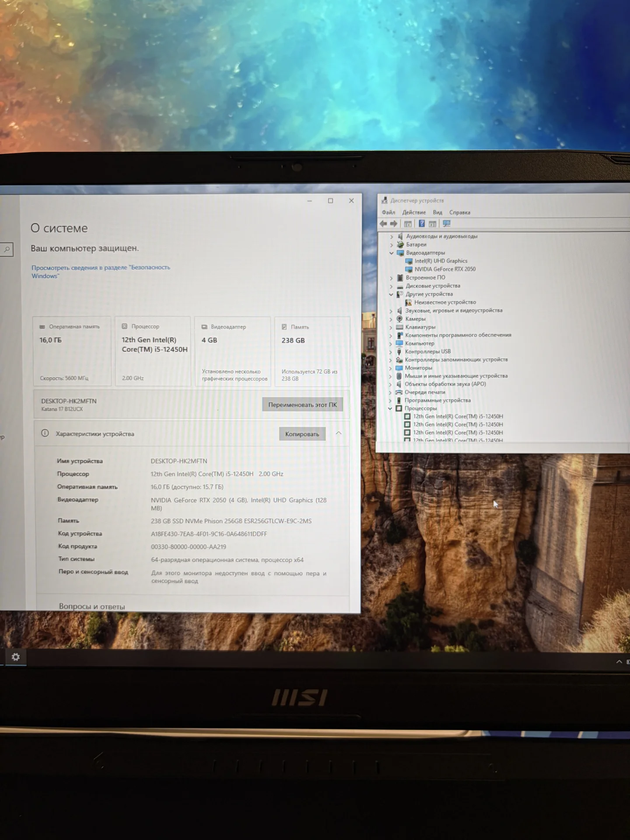The height and width of the screenshot is (840, 630).
Task: Click the Back arrow in Device Manager toolbar
Action: click(x=383, y=224)
